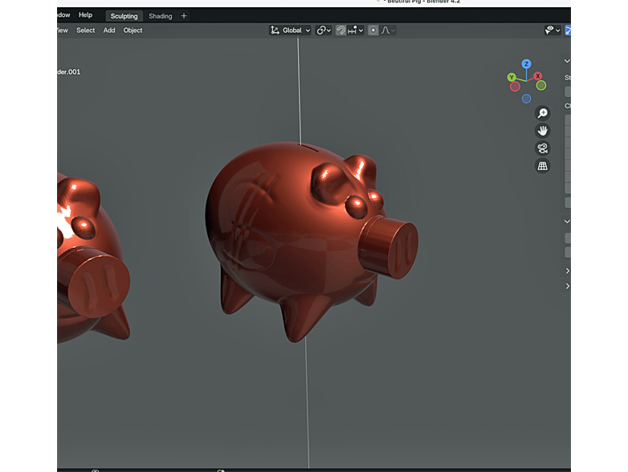Switch perspective/orthographic with the grid icon
This screenshot has height=472, width=628.
[542, 166]
